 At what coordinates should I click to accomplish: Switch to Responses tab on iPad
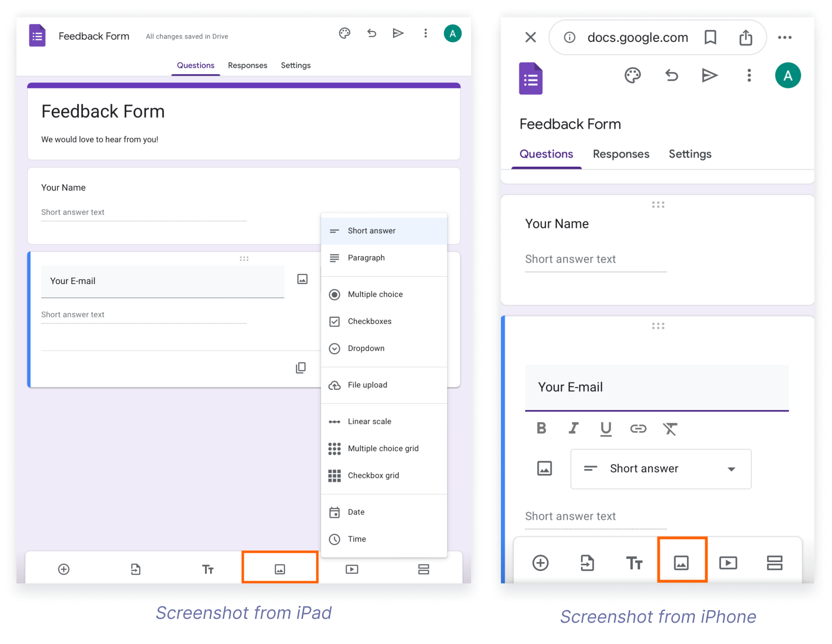coord(247,65)
